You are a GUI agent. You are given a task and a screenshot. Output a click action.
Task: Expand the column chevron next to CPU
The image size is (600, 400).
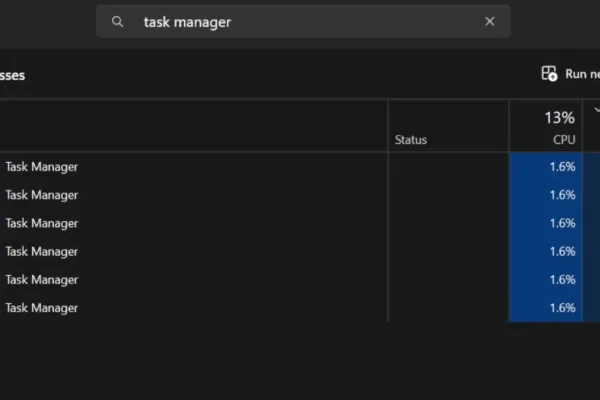pos(596,110)
